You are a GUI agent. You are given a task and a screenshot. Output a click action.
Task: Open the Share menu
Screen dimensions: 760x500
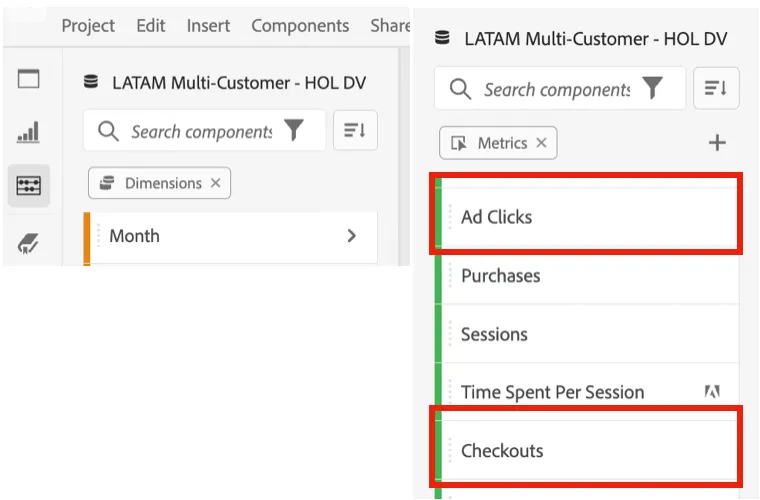390,25
